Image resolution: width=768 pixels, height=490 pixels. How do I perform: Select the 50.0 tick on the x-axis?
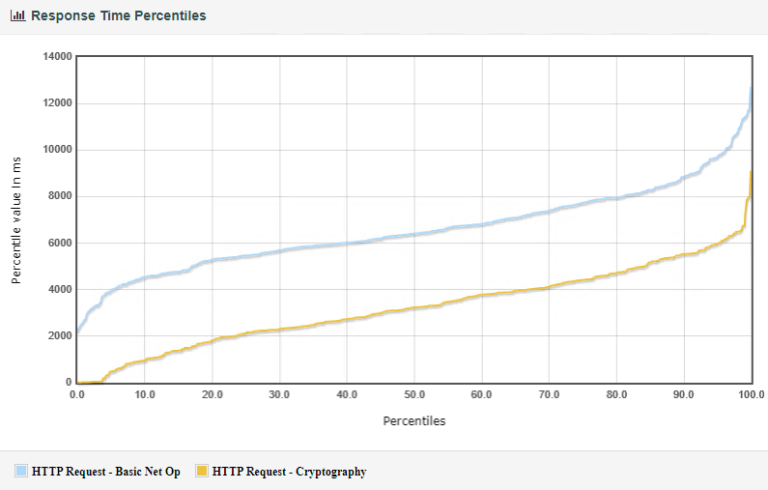click(x=414, y=395)
